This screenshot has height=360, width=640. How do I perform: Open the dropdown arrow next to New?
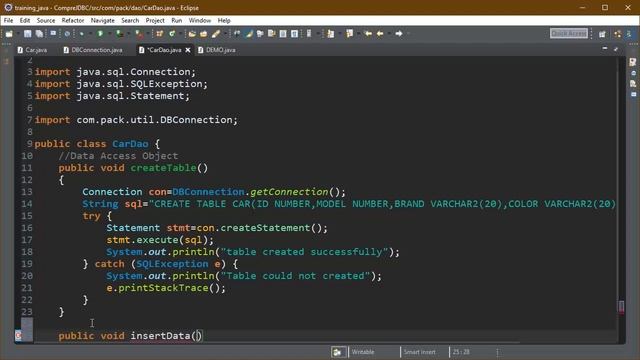tap(18, 33)
